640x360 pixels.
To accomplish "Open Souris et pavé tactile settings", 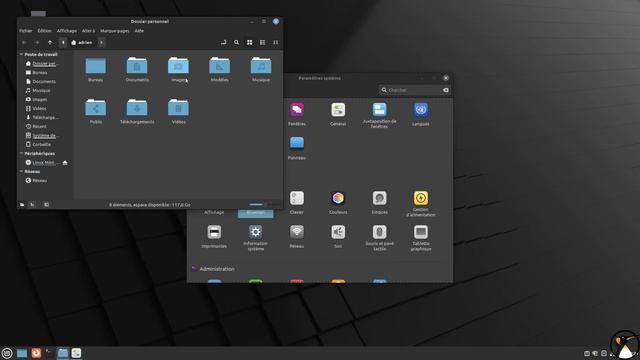I will 379,238.
